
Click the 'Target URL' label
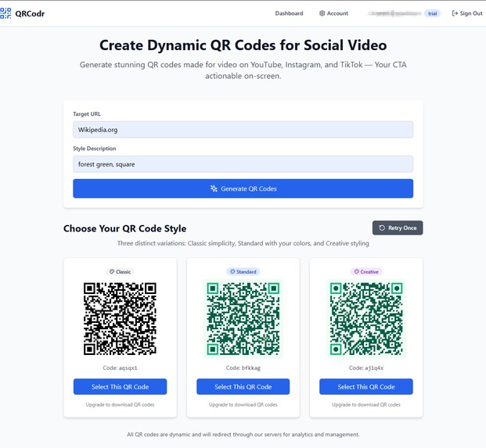coord(87,114)
